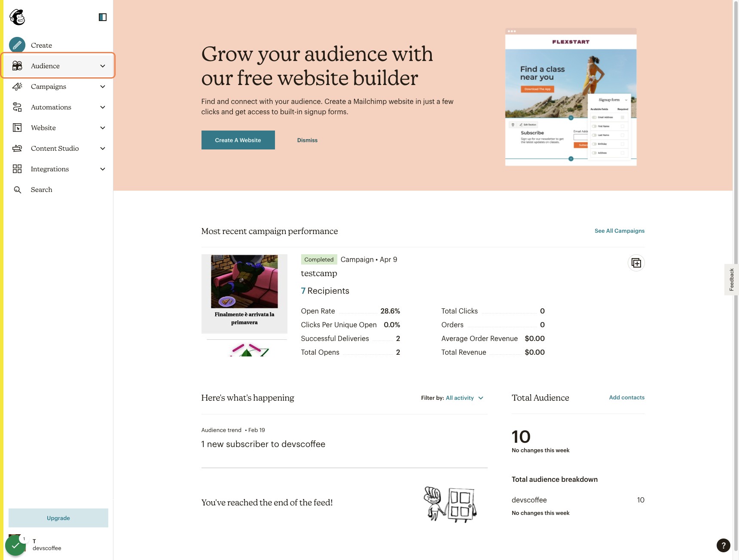739x560 pixels.
Task: Open the Filter by All activity dropdown
Action: (464, 398)
